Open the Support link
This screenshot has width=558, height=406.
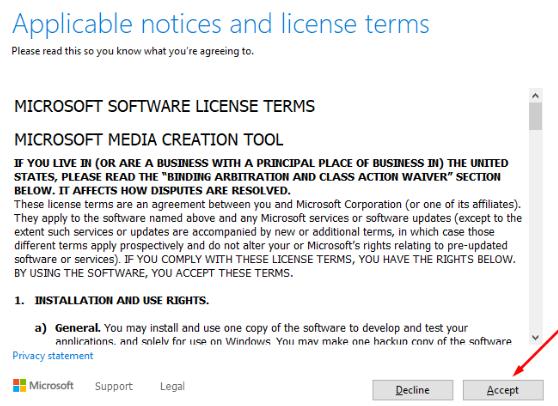(x=114, y=386)
